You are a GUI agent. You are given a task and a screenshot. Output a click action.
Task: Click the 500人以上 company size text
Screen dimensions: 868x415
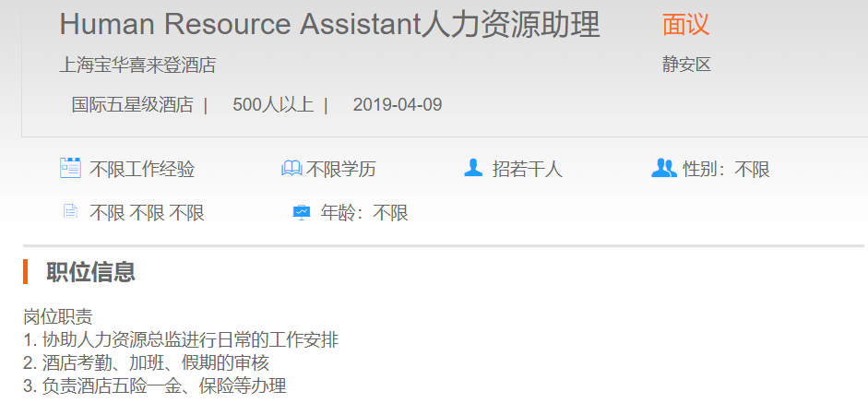272,104
